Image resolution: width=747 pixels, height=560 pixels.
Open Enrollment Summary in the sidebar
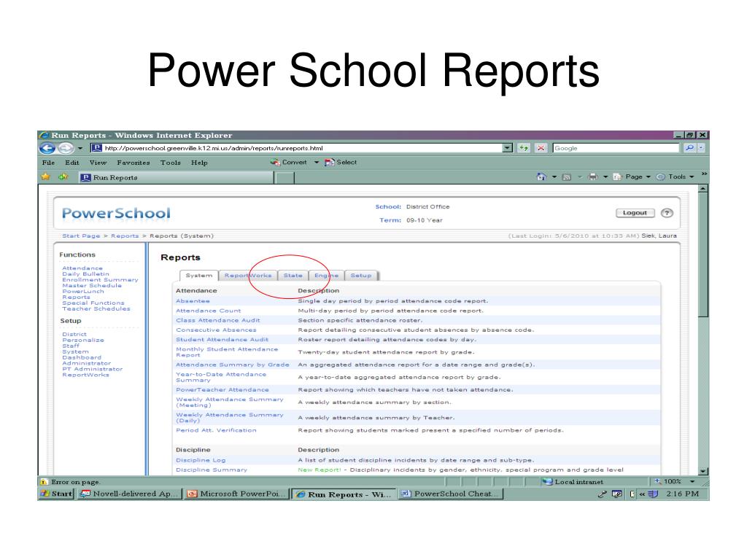[x=100, y=279]
